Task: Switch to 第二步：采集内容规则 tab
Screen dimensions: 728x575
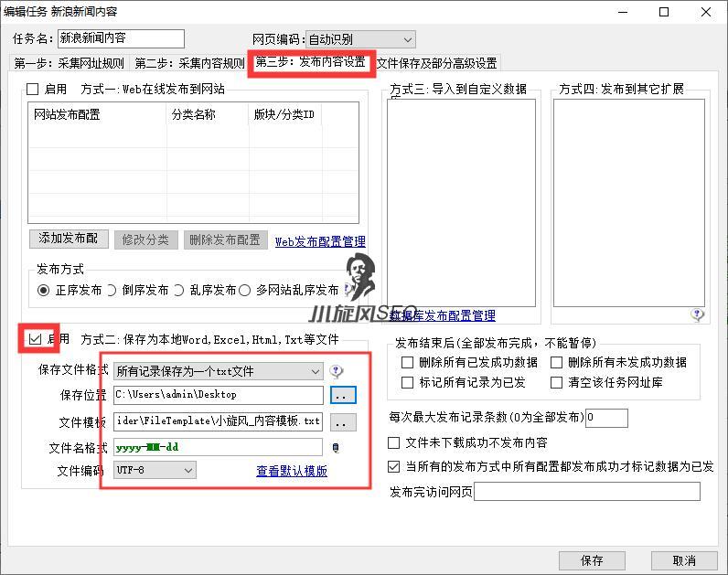Action: [x=189, y=63]
